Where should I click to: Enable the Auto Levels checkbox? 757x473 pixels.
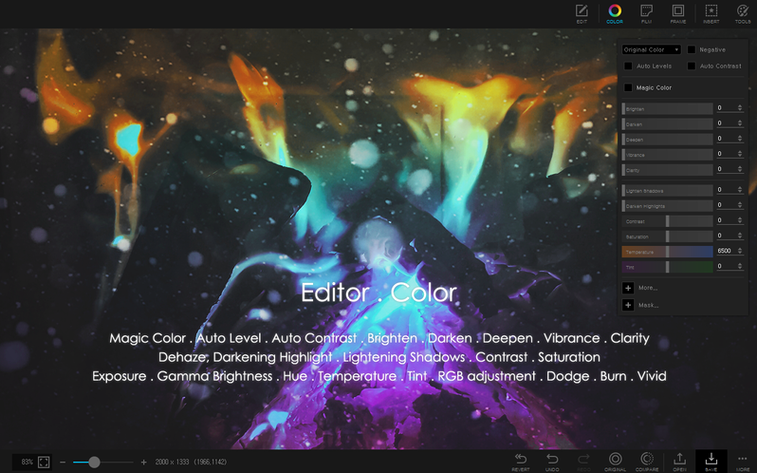[x=628, y=66]
